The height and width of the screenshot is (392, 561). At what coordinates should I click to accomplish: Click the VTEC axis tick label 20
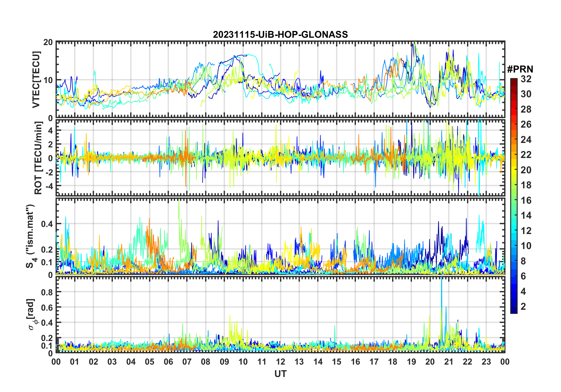pos(48,42)
